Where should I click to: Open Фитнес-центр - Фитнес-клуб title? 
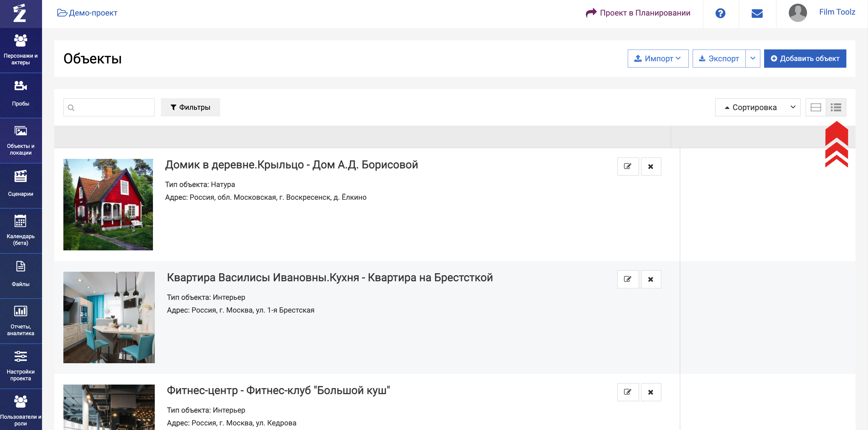pyautogui.click(x=278, y=390)
